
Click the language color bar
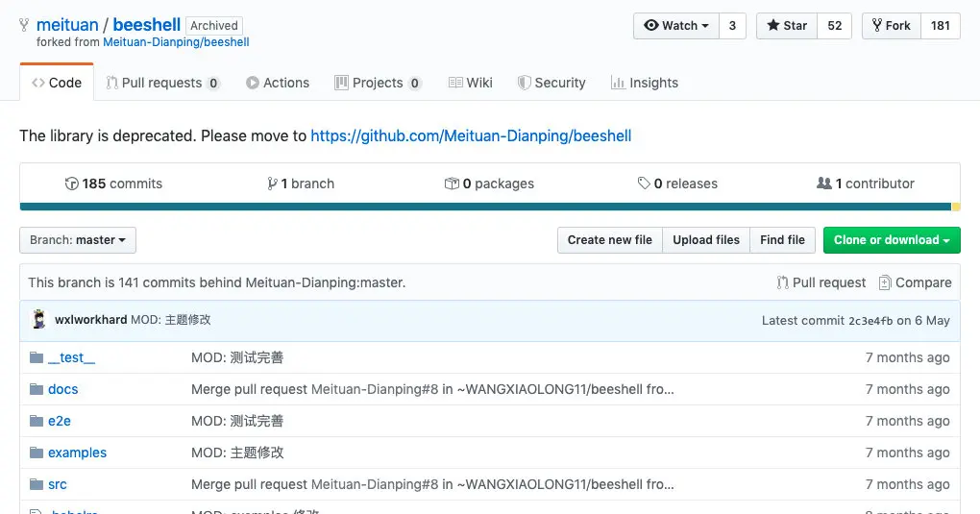pos(490,207)
